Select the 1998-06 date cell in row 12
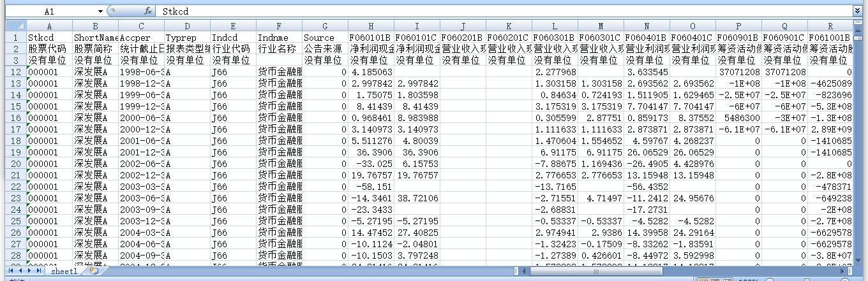The width and height of the screenshot is (868, 281). point(141,72)
